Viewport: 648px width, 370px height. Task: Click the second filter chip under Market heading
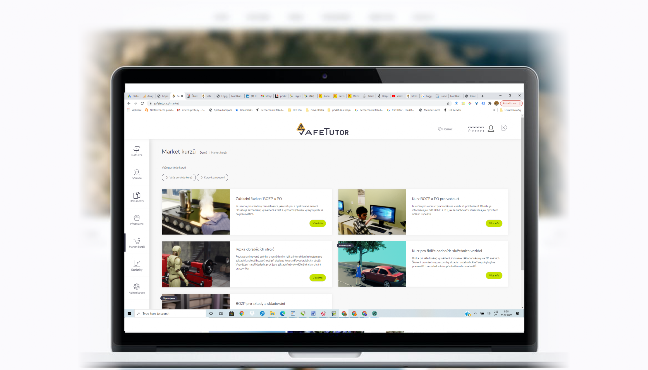click(212, 177)
